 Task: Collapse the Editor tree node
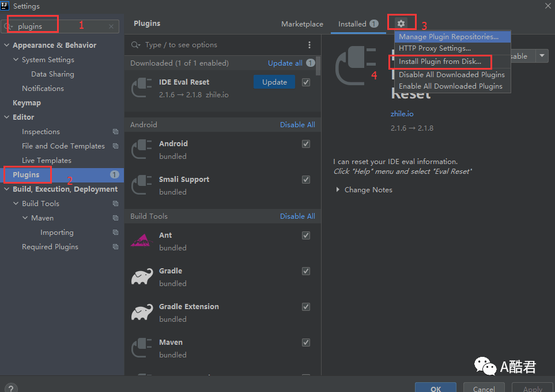coord(7,117)
